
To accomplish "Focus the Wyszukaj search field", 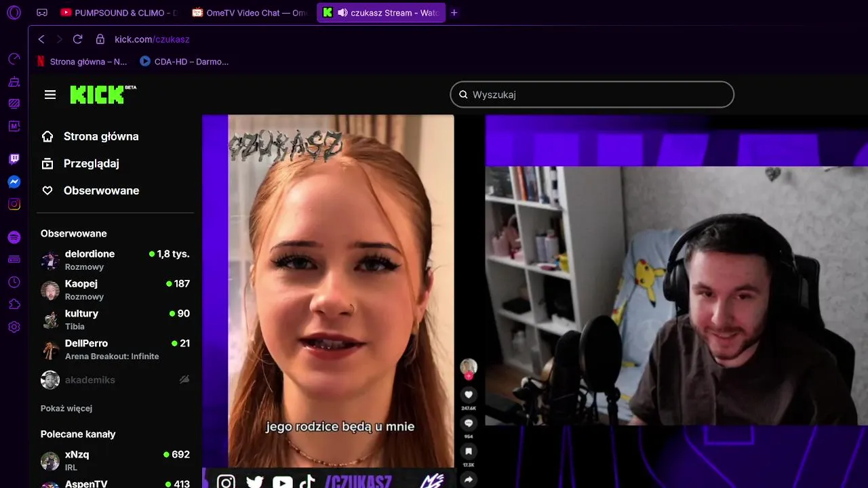I will pos(592,94).
